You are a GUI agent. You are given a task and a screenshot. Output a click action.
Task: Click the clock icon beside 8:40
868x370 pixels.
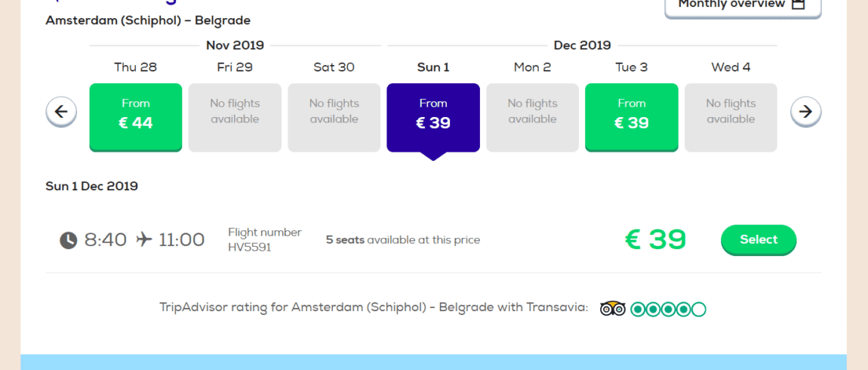pos(69,240)
